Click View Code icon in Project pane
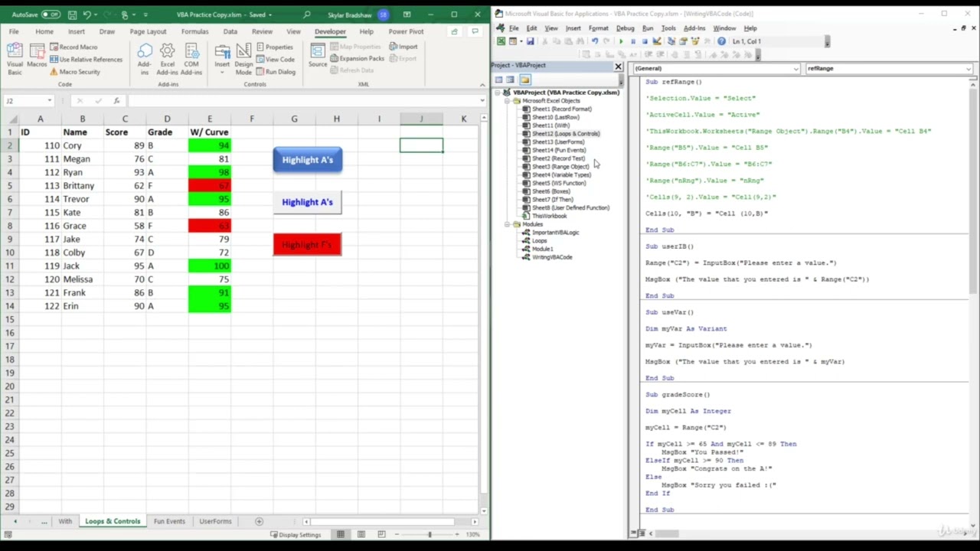This screenshot has height=551, width=980. pyautogui.click(x=498, y=80)
